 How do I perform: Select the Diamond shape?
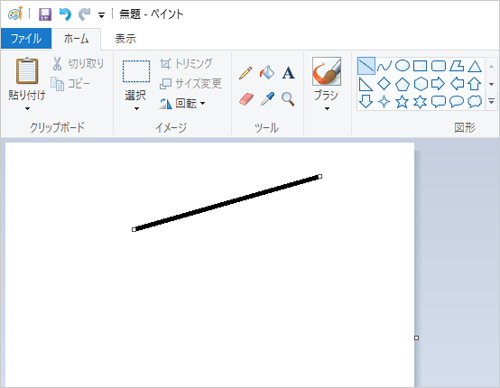click(x=384, y=84)
